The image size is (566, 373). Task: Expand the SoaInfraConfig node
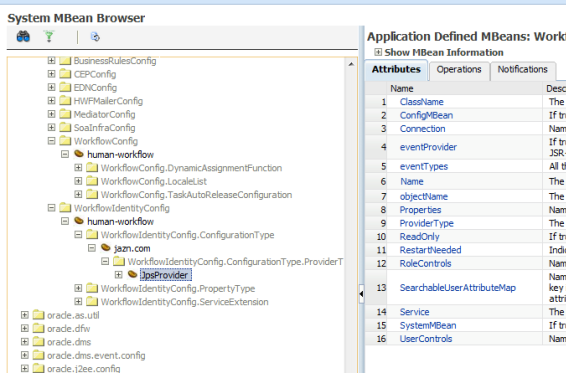point(51,127)
